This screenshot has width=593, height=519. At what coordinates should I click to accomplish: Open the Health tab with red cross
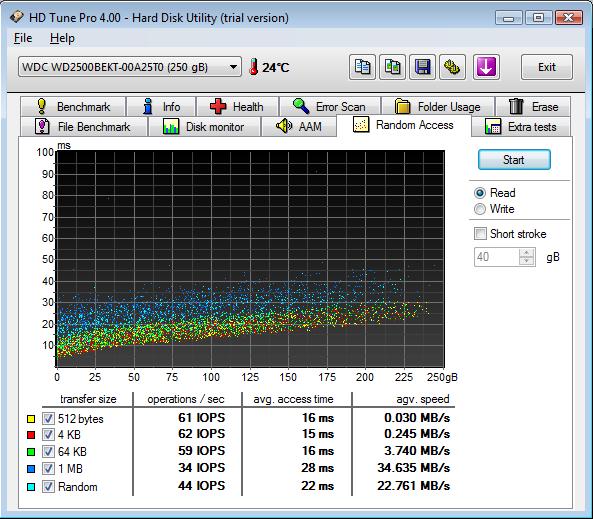click(x=238, y=106)
